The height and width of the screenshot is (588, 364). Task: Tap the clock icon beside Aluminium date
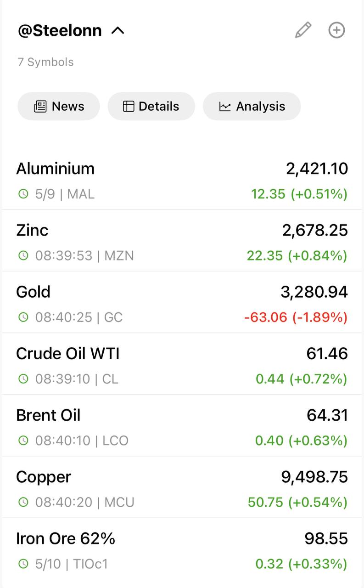[x=23, y=194]
